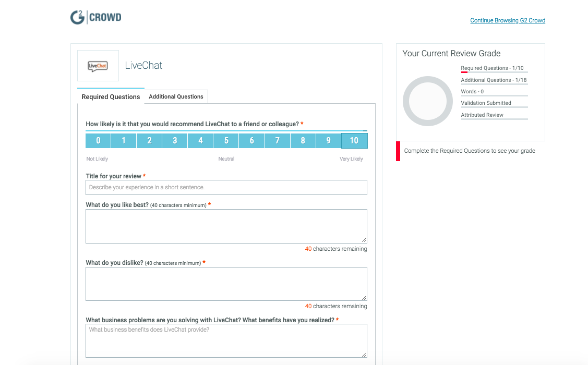Select rating 6 on recommendation scale
588x365 pixels.
(x=251, y=141)
